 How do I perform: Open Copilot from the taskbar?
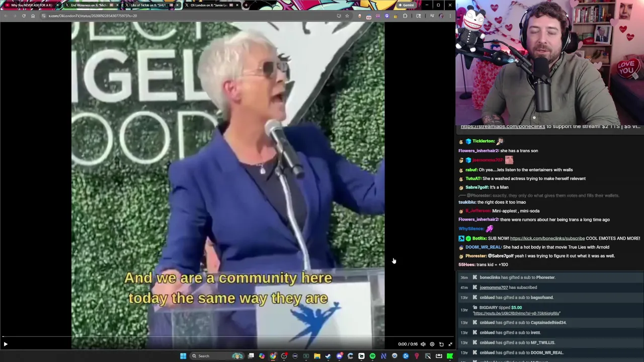[x=262, y=356]
